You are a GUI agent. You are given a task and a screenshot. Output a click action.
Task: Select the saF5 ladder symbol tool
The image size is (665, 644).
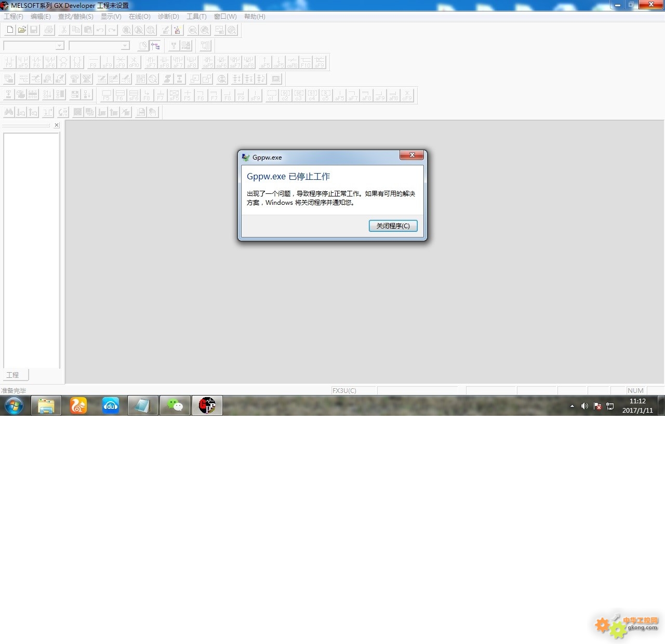[x=208, y=62]
